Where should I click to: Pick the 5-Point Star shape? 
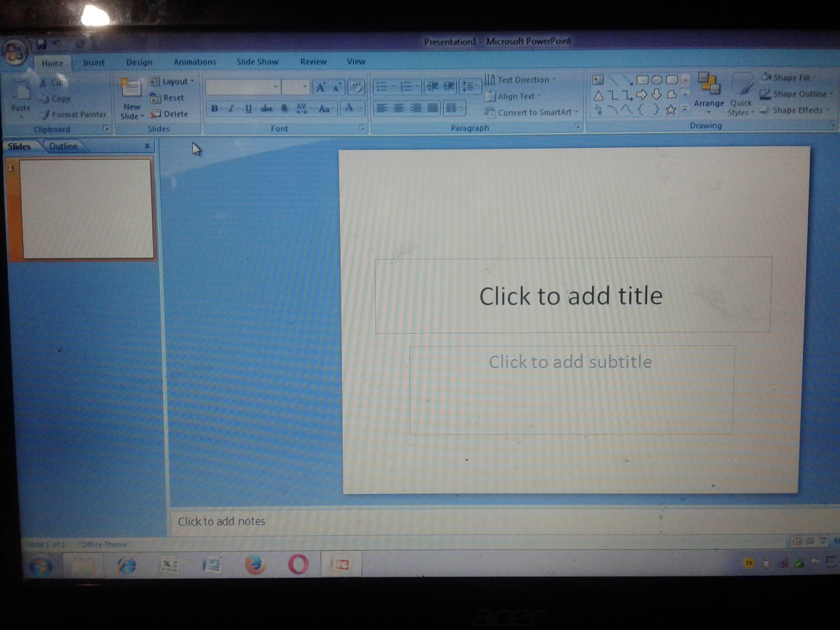pos(670,110)
